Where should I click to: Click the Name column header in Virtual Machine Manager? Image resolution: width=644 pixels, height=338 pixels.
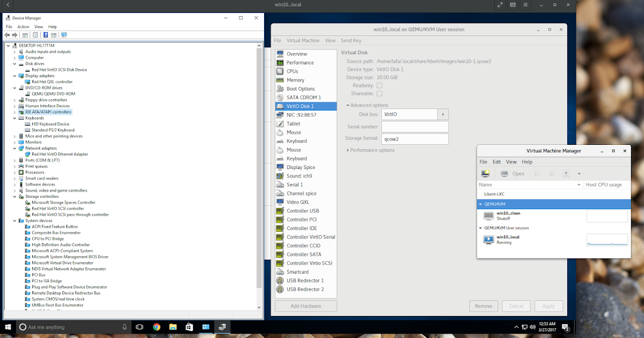[x=529, y=185]
